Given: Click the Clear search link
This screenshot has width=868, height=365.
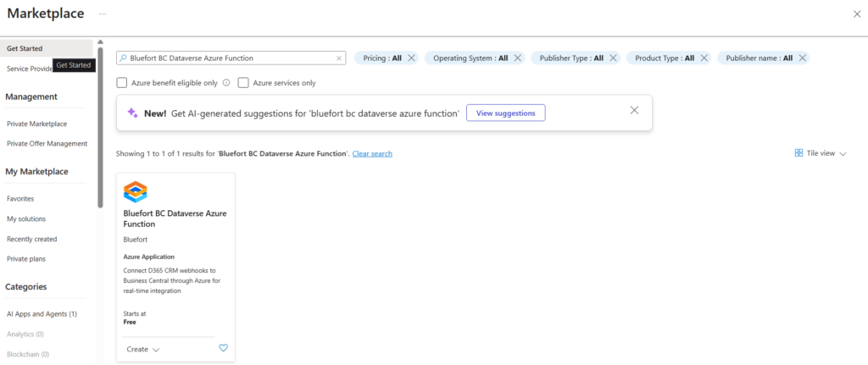Looking at the screenshot, I should point(372,153).
